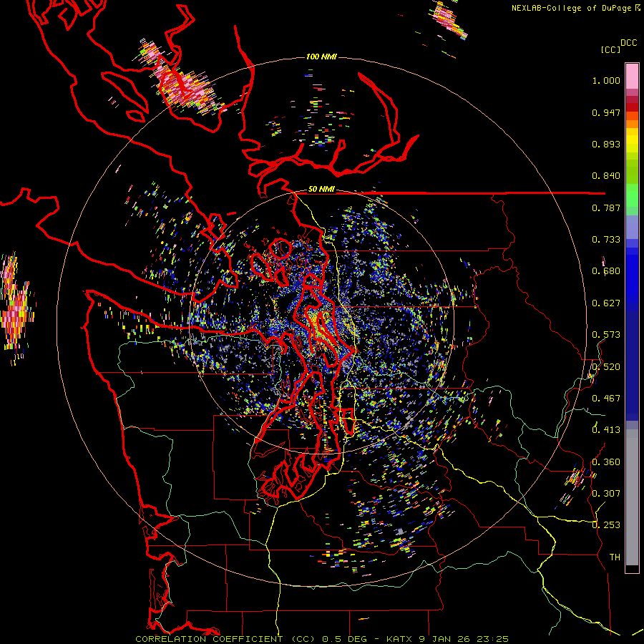Click the 0.680 scale value
The width and height of the screenshot is (644, 644).
tap(606, 271)
